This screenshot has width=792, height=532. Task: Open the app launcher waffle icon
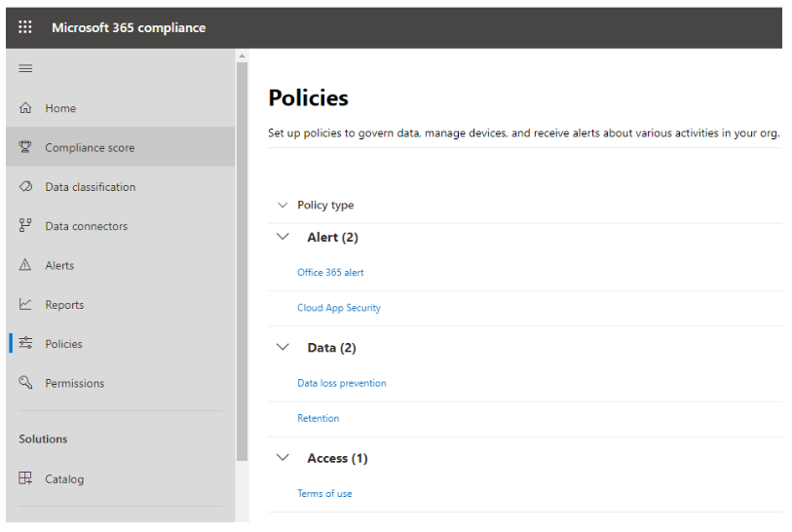pos(24,26)
